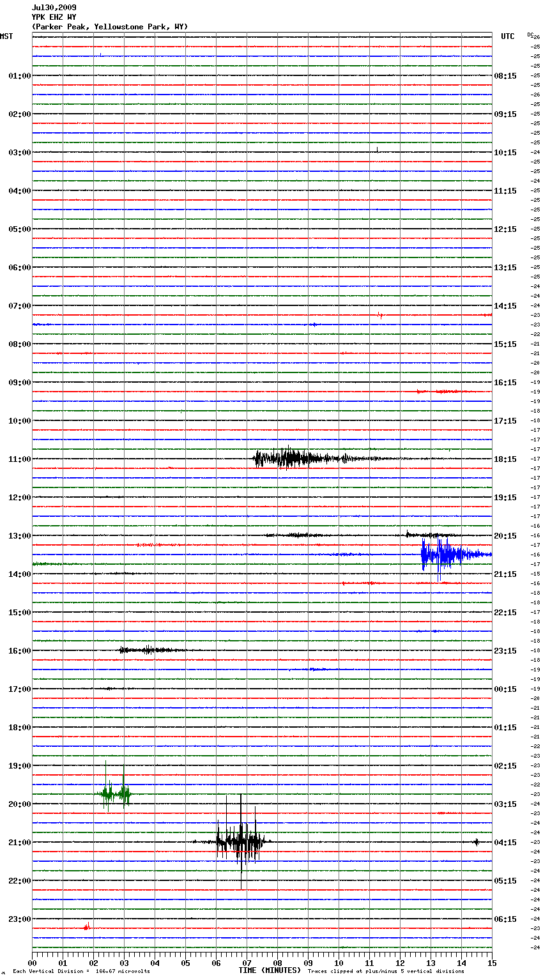Click the small black spike on the 03:00 trace

(378, 150)
